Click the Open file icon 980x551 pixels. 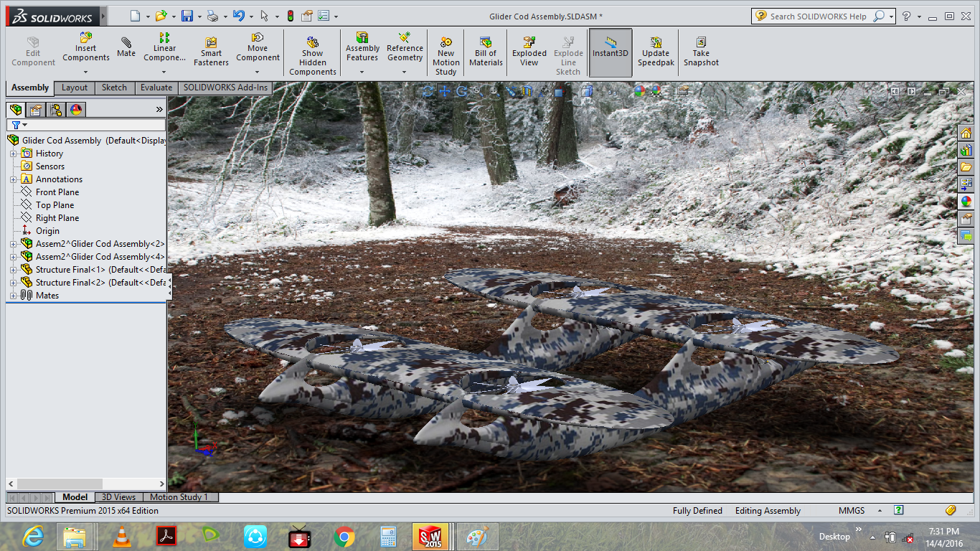[x=161, y=16]
